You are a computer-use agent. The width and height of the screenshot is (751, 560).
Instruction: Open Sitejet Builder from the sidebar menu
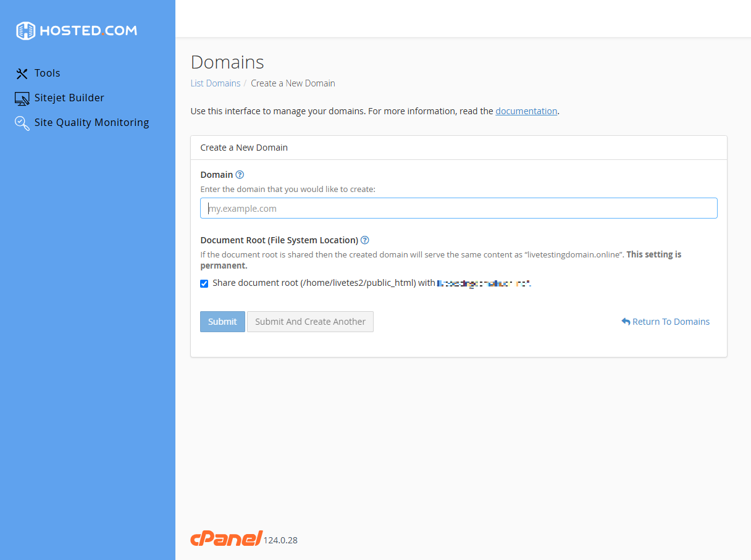[69, 98]
